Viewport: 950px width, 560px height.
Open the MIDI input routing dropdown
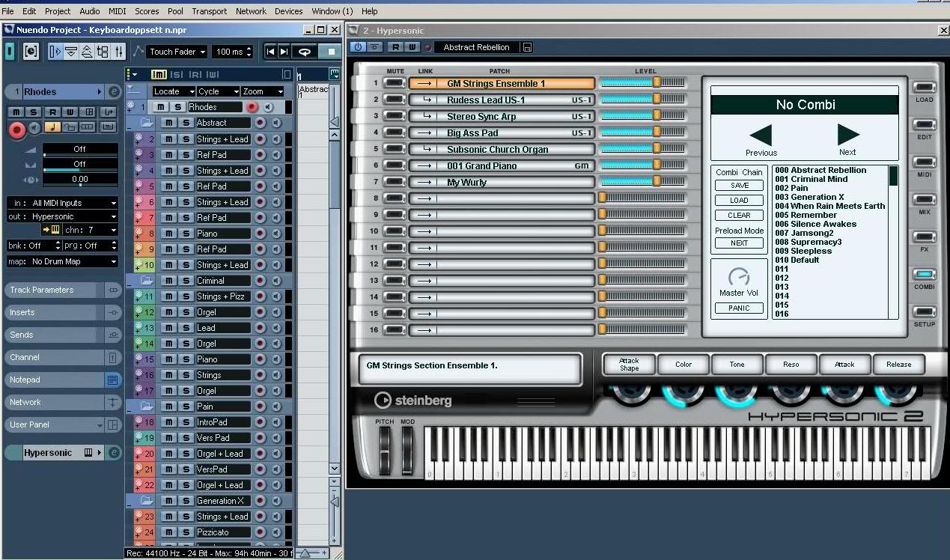62,203
